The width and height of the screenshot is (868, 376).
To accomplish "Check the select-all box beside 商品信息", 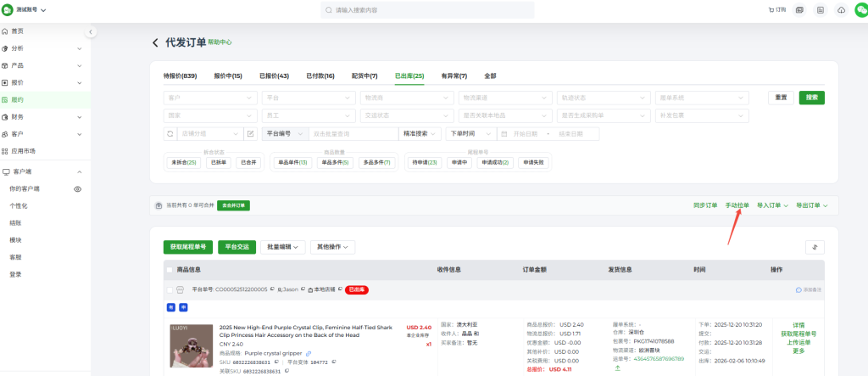I will tap(170, 270).
